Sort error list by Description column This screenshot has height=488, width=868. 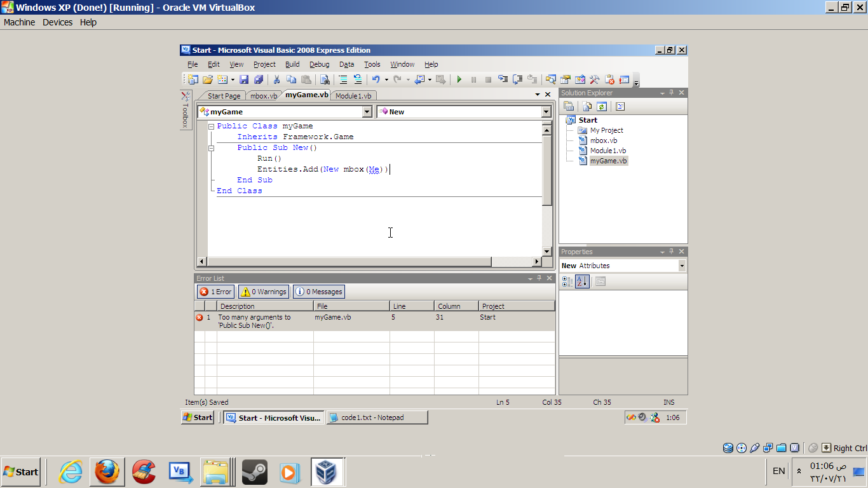[x=265, y=306]
